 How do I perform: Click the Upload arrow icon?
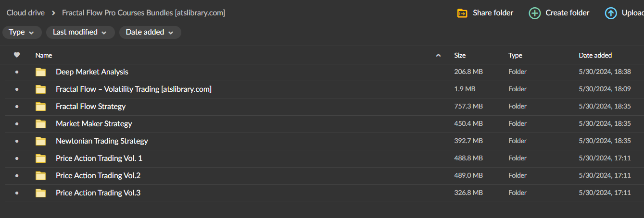(611, 13)
